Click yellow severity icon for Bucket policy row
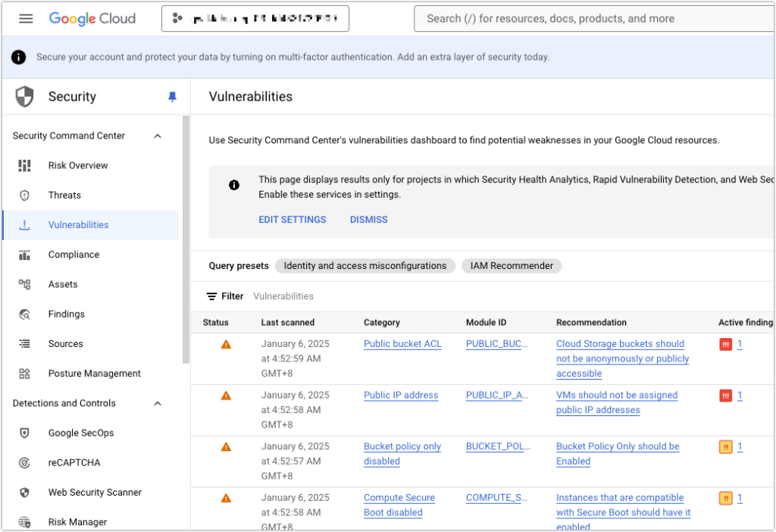Screen dimensions: 776x532 725,447
